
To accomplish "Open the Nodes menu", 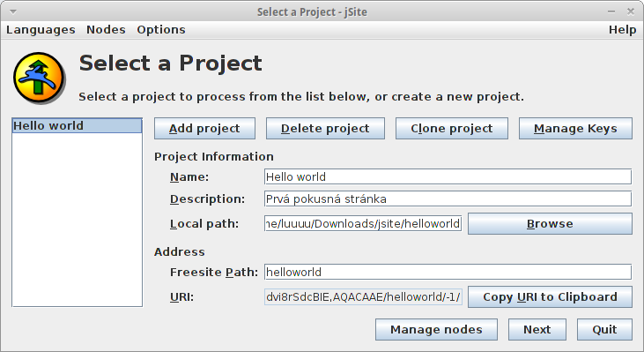I will (106, 30).
